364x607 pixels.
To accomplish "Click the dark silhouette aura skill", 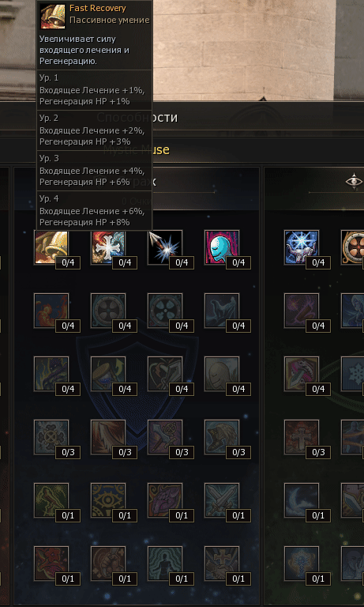I will tap(165, 564).
